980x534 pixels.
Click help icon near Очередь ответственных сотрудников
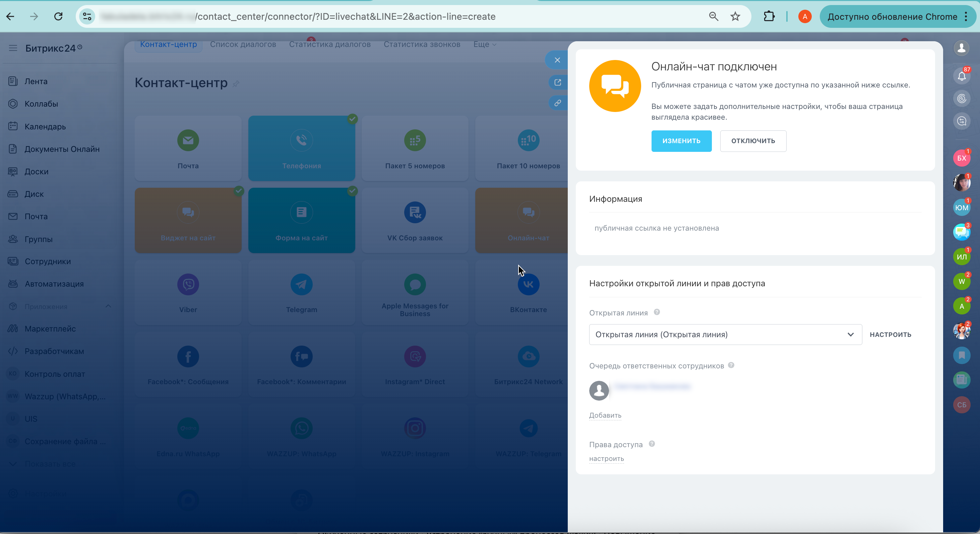[731, 365]
